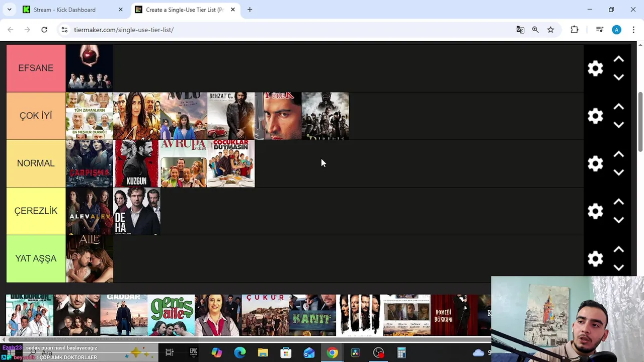Move EFSANE tier down with arrow
The image size is (644, 362).
(x=619, y=77)
